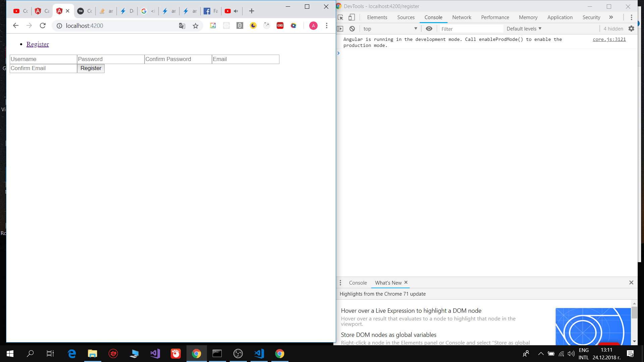Open console settings gear icon
Image resolution: width=644 pixels, height=362 pixels.
coord(631,29)
